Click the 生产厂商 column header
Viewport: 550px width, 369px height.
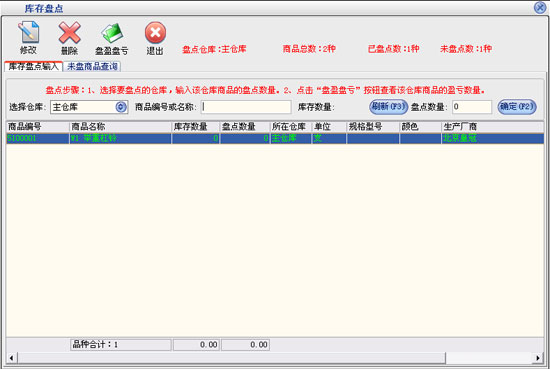[x=492, y=127]
